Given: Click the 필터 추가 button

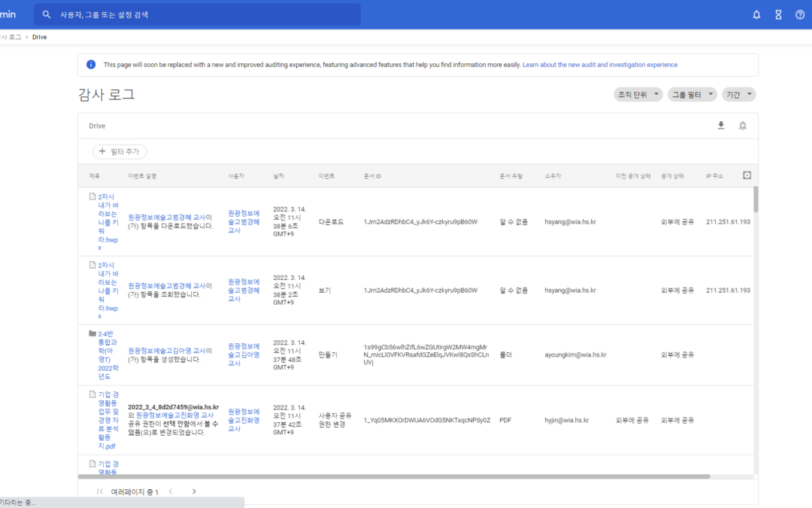Looking at the screenshot, I should pyautogui.click(x=120, y=151).
